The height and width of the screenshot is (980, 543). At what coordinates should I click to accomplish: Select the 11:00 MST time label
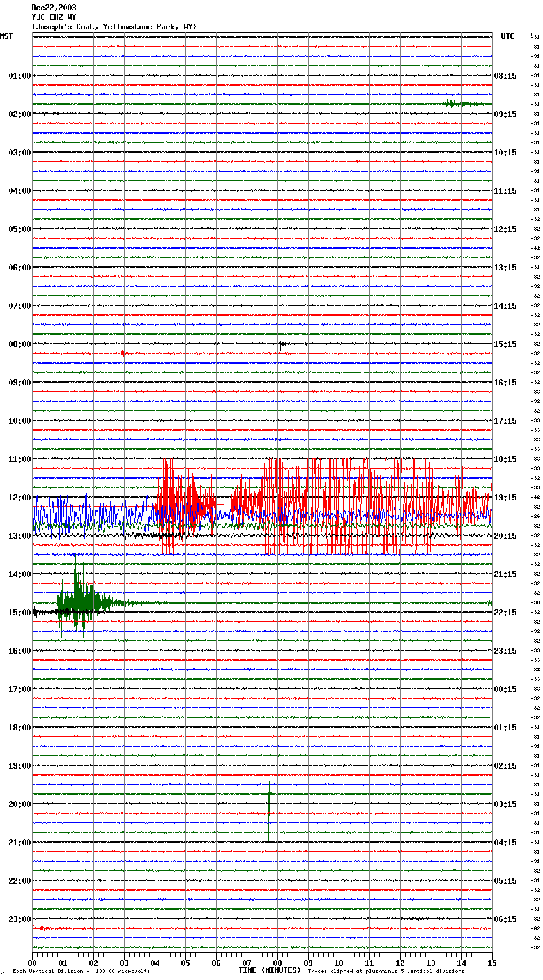[x=20, y=459]
